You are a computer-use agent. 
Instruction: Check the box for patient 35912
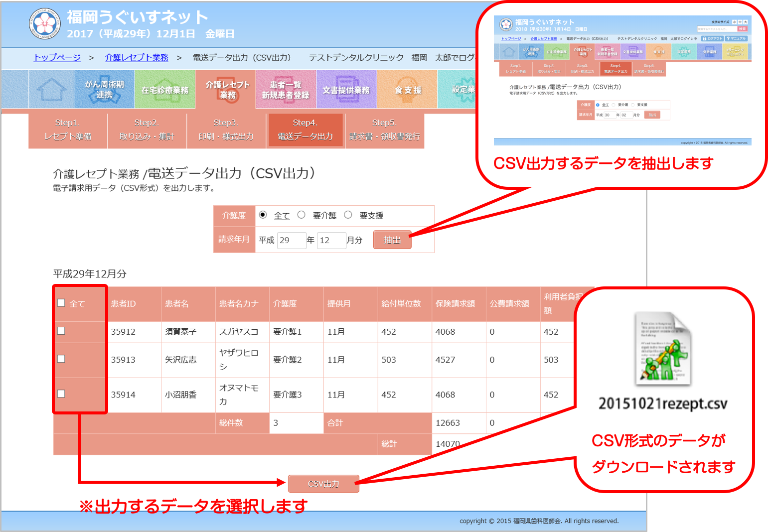[61, 331]
